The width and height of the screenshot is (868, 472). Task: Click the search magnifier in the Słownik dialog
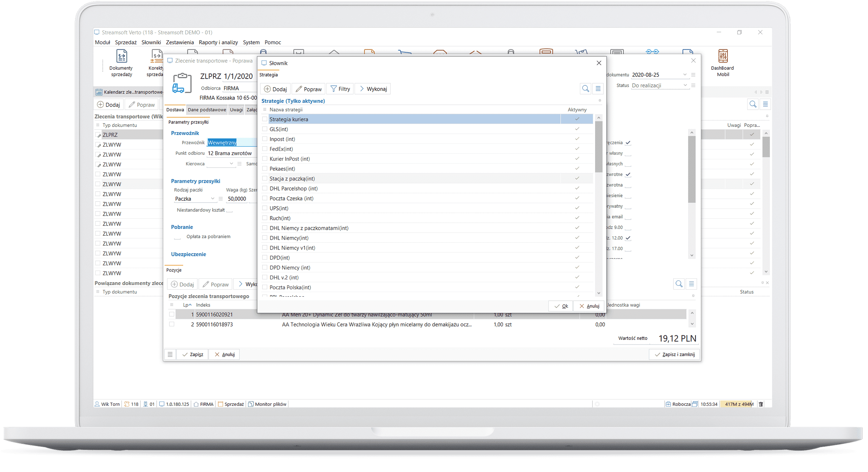(585, 89)
